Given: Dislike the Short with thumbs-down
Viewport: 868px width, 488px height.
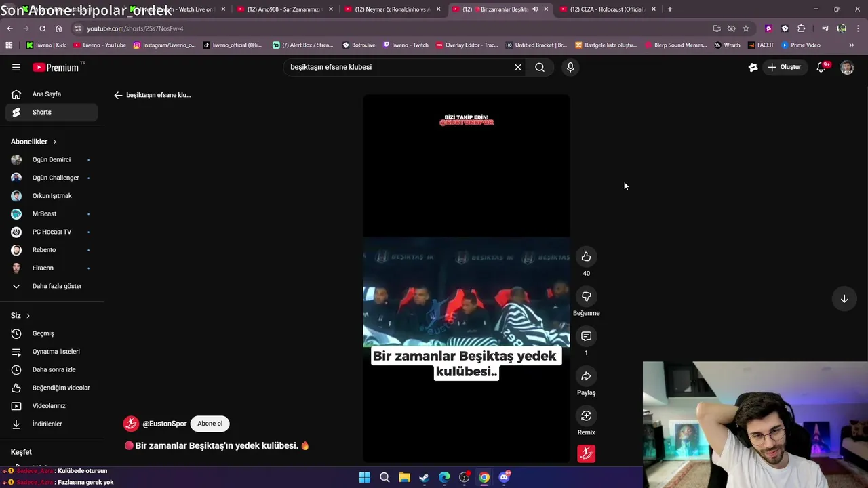Looking at the screenshot, I should 586,296.
